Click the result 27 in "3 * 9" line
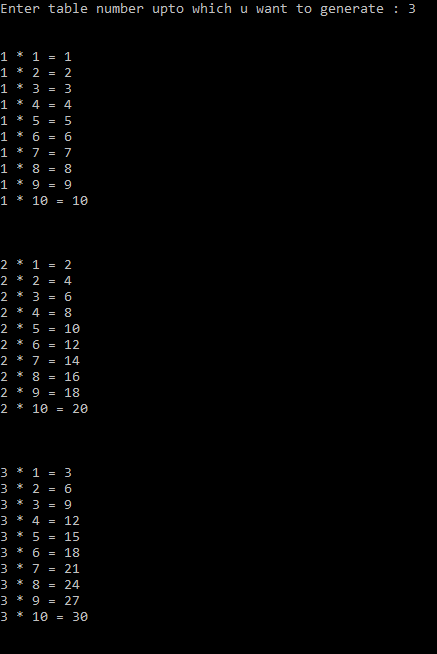 pyautogui.click(x=72, y=601)
